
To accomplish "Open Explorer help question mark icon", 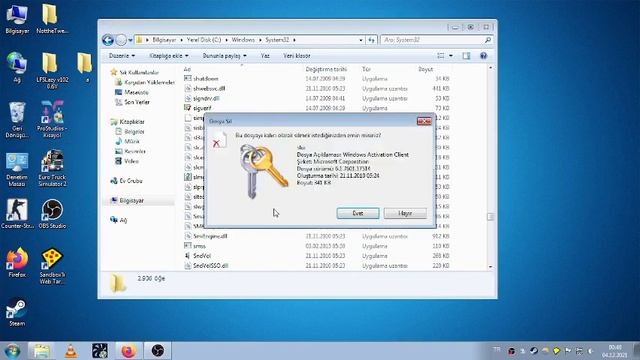I will pyautogui.click(x=483, y=56).
